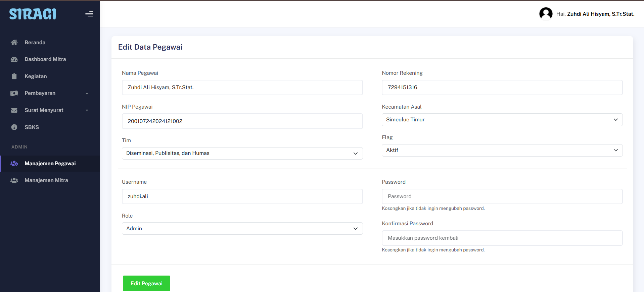Open the Role dropdown
Screen dimensions: 644x292
(242, 229)
